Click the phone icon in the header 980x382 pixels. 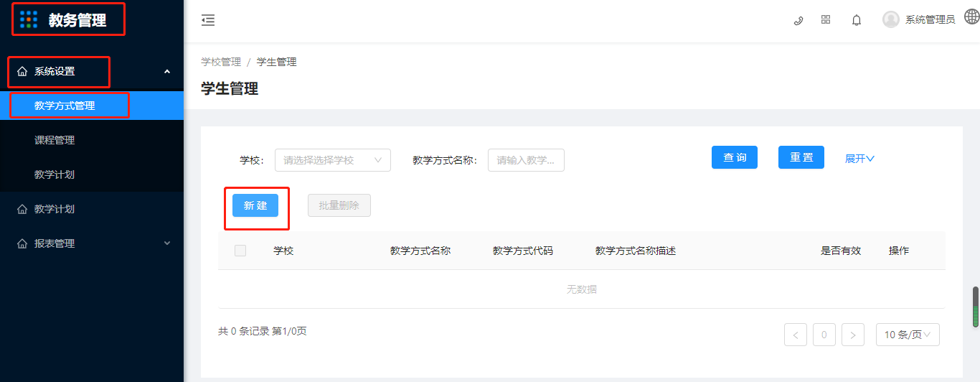coord(798,20)
